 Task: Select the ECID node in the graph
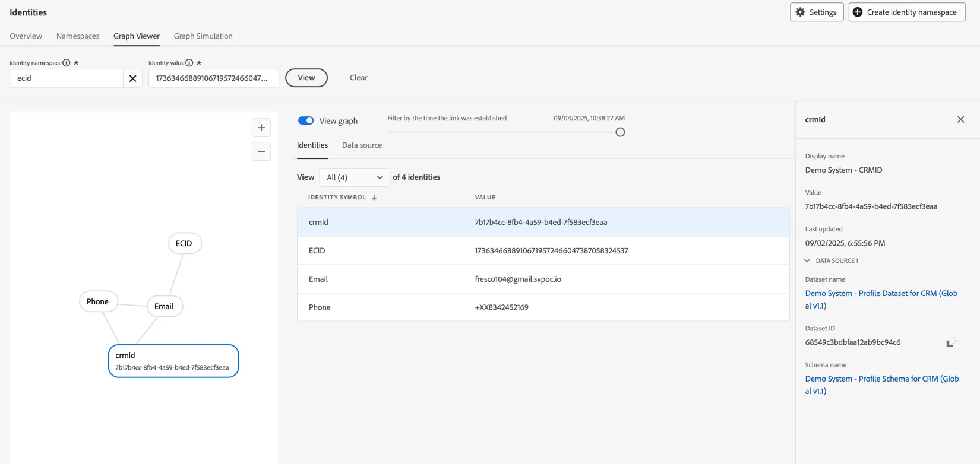click(x=185, y=243)
